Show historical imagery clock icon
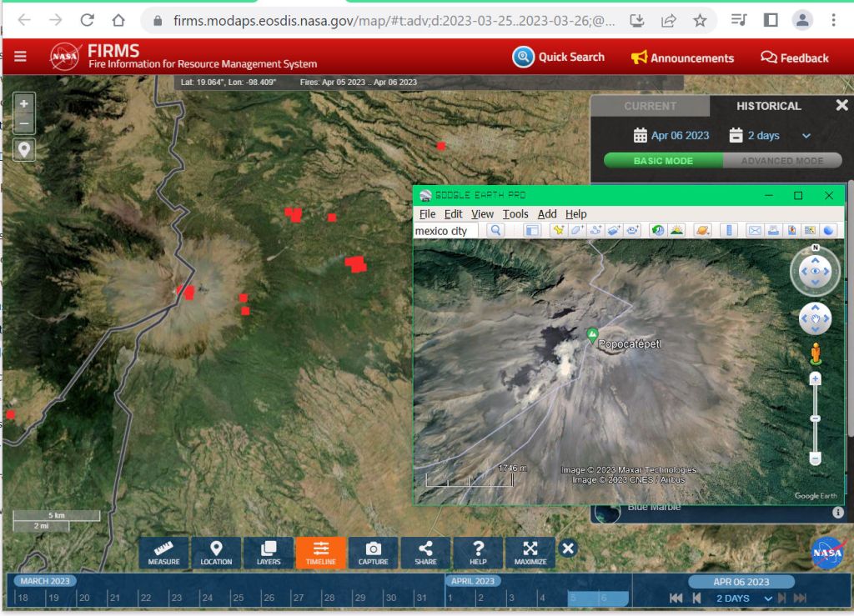Image resolution: width=854 pixels, height=616 pixels. pos(658,230)
